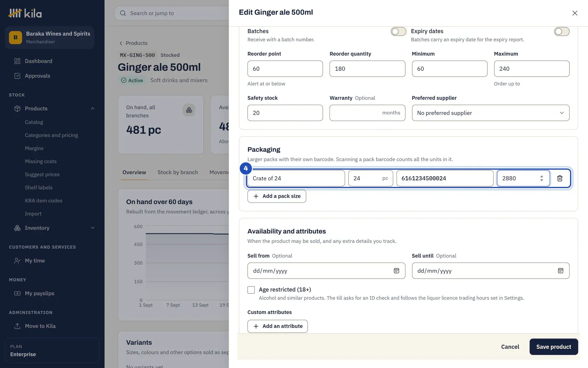Open the Sell until calendar picker
588x368 pixels.
[x=561, y=271]
